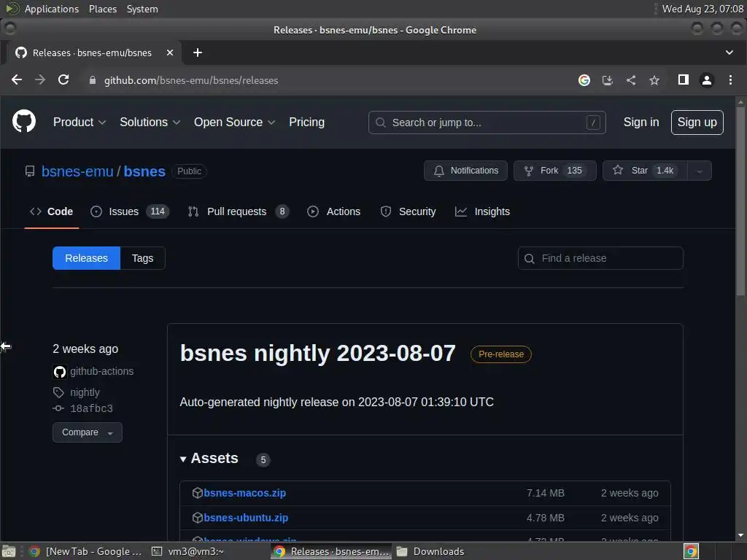The image size is (747, 560).
Task: Open the Places menu
Action: click(102, 9)
